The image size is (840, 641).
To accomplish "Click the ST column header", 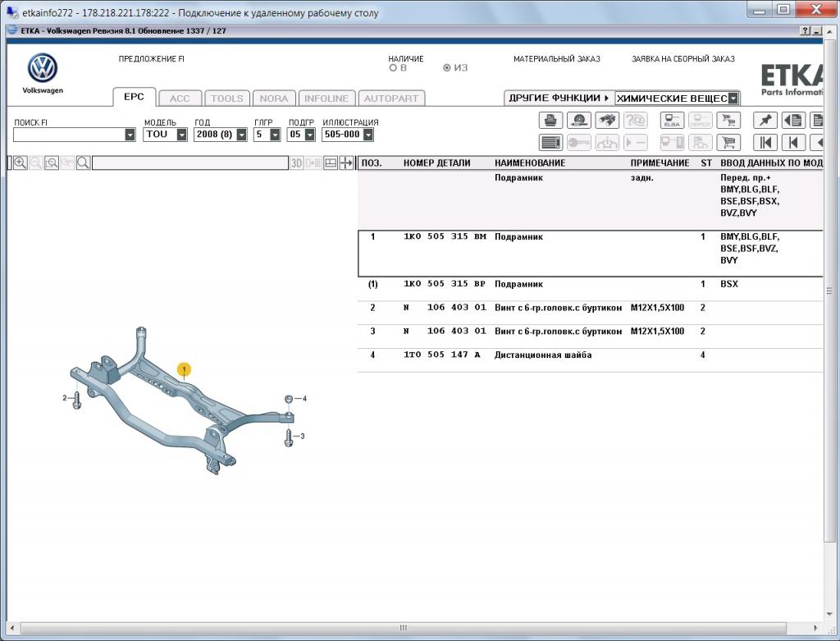I will (706, 163).
